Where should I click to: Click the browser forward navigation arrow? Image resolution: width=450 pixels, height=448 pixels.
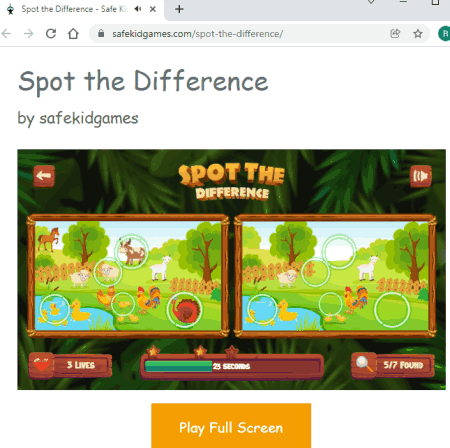[x=29, y=34]
